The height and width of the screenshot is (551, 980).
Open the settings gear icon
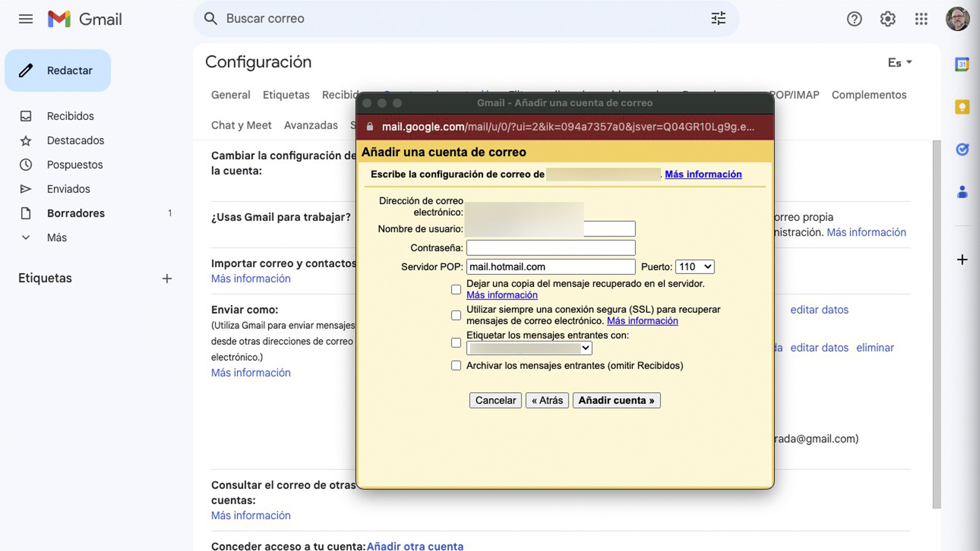[x=888, y=19]
